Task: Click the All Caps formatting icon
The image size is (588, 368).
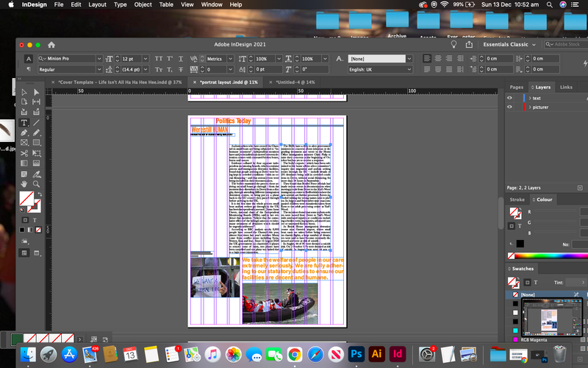Action: coord(159,59)
